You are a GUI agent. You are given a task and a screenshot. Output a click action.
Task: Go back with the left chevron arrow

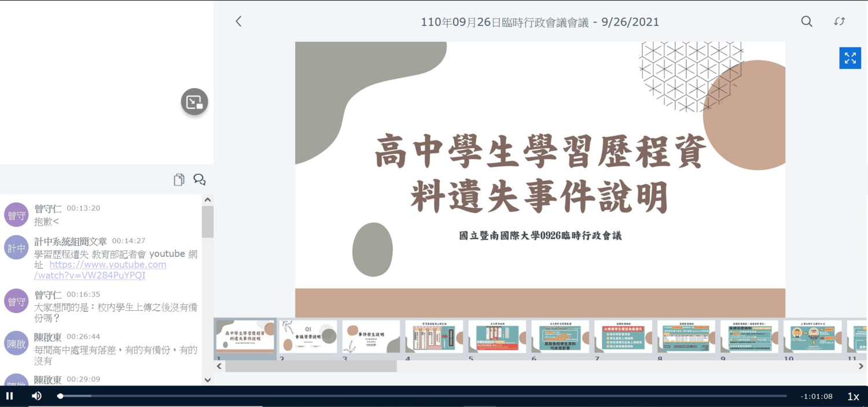(x=238, y=21)
